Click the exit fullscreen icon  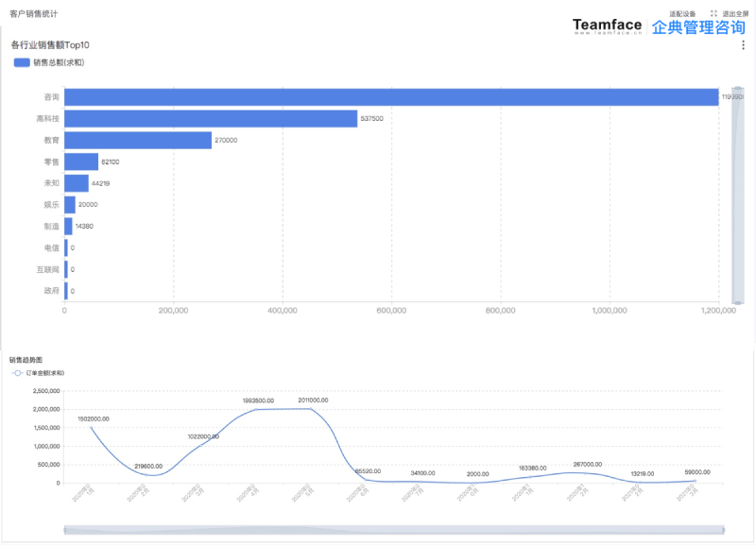click(x=713, y=13)
